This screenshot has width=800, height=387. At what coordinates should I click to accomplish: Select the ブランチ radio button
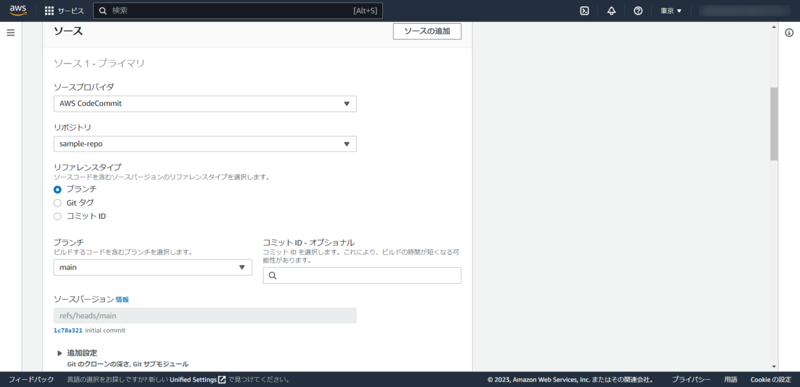[x=58, y=189]
